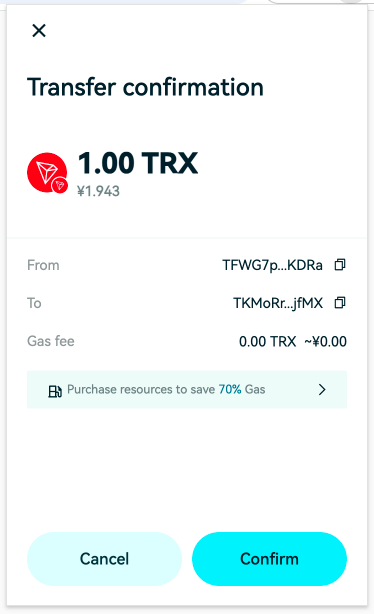Copy the To address TKMoRr...jfMX
Screen dimensions: 374x614
(x=340, y=303)
